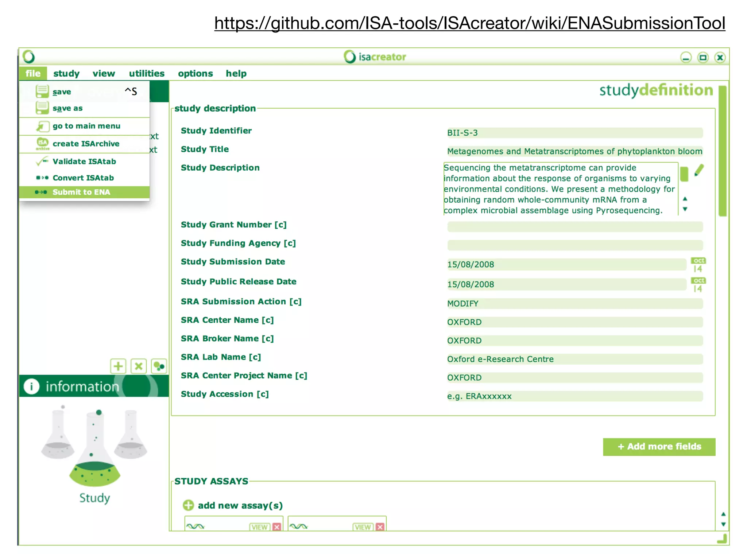747x560 pixels.
Task: Choose save as from file menu
Action: coord(84,108)
